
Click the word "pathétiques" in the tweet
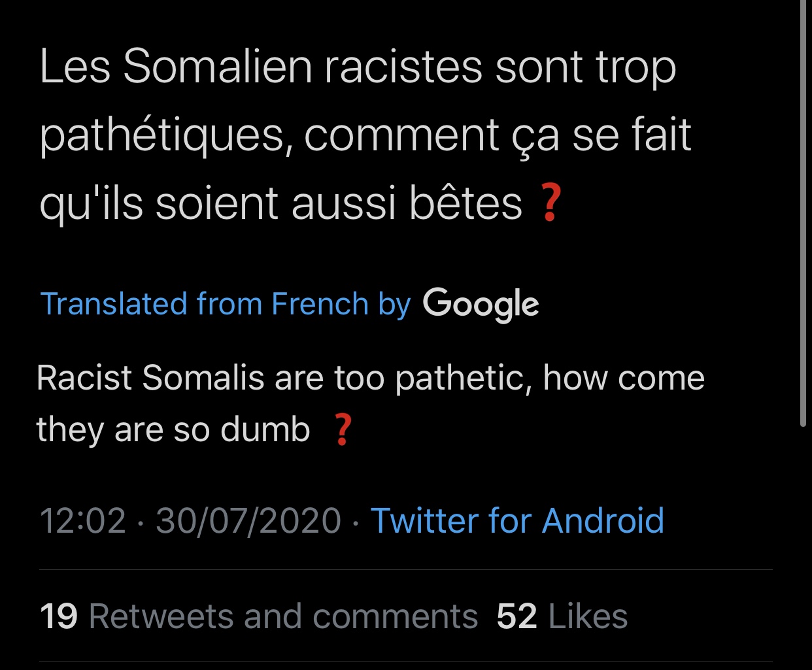[161, 135]
